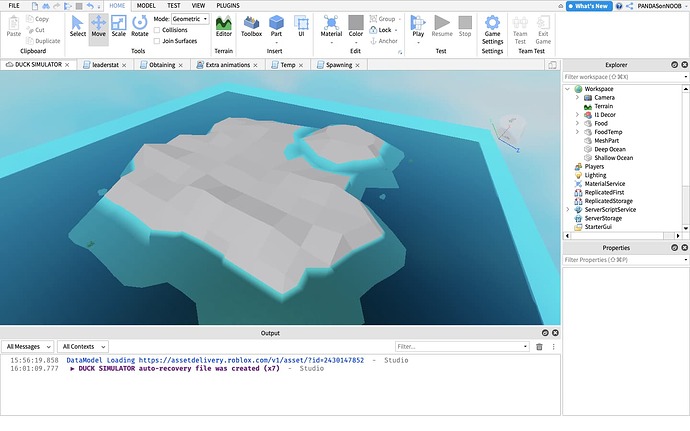
Task: Open the help question mark icon
Action: 619,6
